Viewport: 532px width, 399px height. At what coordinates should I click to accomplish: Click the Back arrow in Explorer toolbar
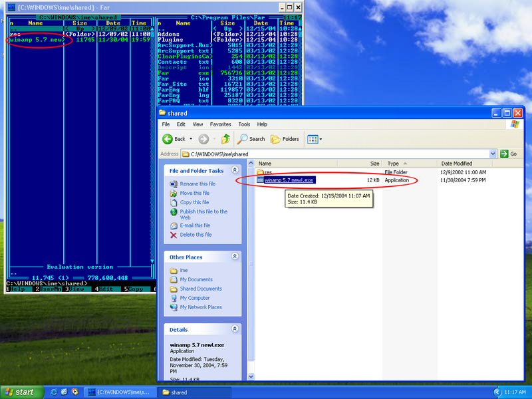coord(174,139)
